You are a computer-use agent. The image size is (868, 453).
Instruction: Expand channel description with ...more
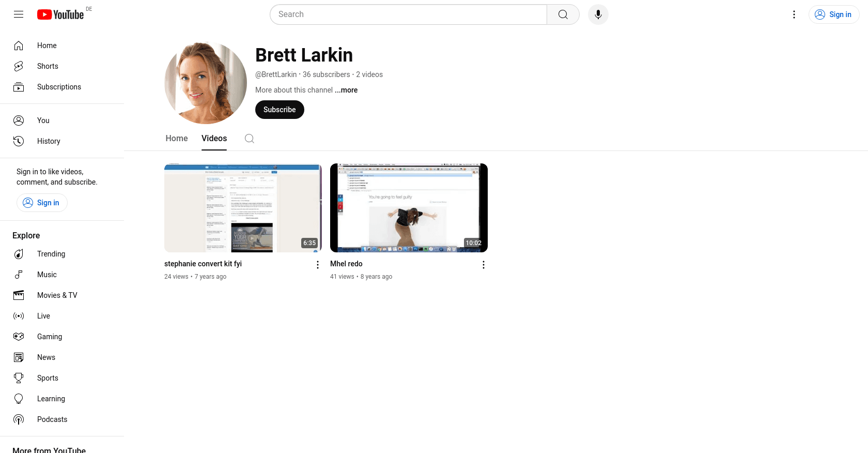tap(346, 90)
